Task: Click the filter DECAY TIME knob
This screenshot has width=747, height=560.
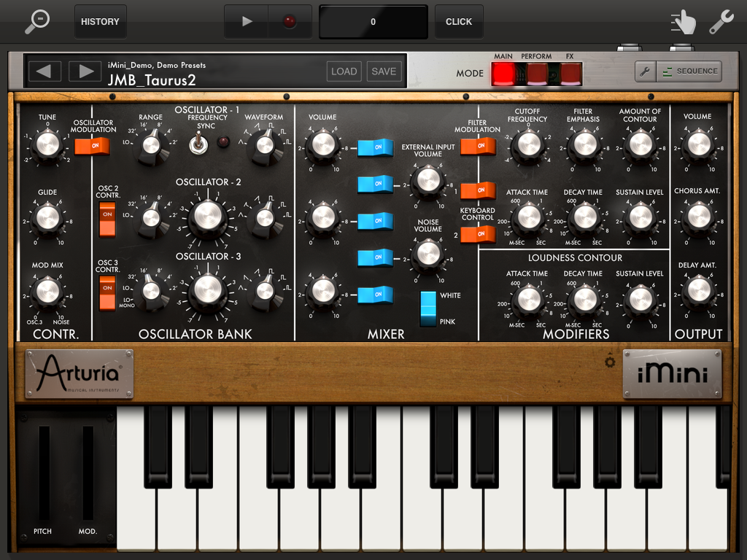Action: [x=584, y=217]
